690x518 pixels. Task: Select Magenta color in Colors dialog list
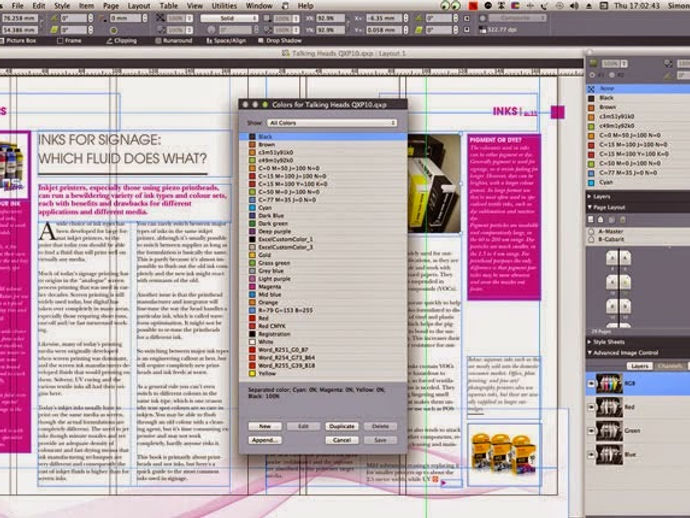(x=323, y=287)
